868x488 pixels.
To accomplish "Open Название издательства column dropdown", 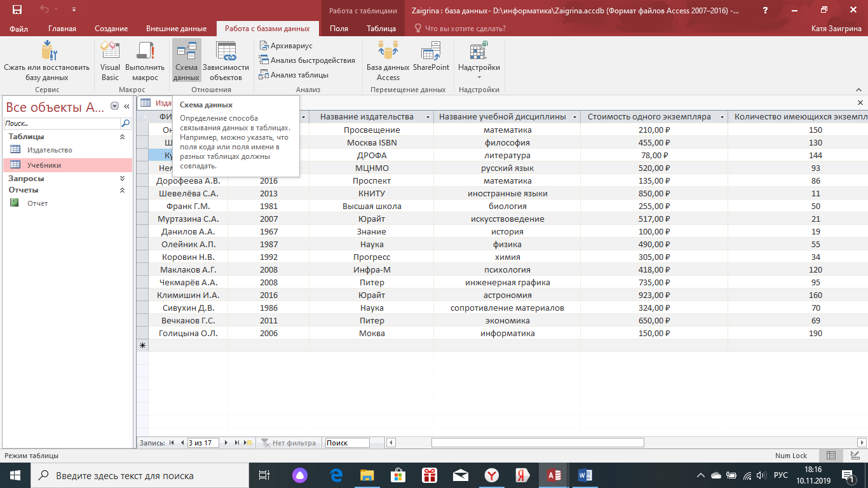I will click(428, 117).
